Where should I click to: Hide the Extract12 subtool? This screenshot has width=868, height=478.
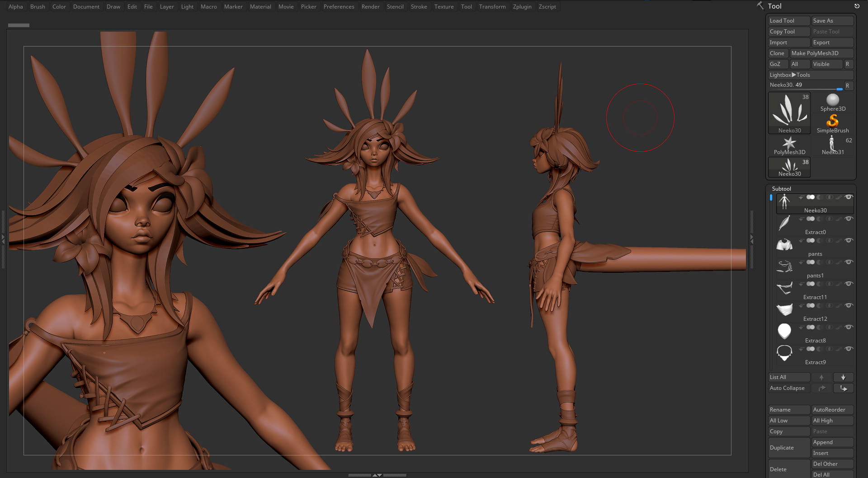[849, 305]
